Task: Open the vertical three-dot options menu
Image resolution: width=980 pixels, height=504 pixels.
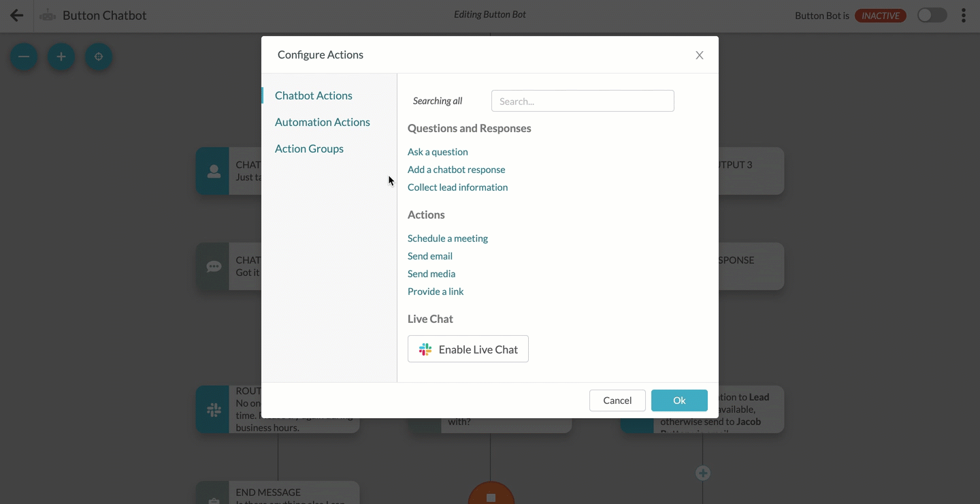Action: [964, 16]
